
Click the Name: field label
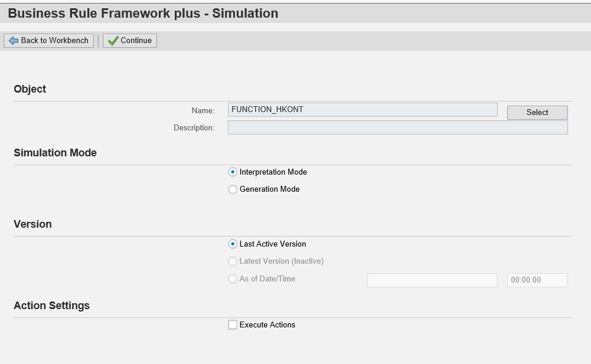pyautogui.click(x=203, y=110)
